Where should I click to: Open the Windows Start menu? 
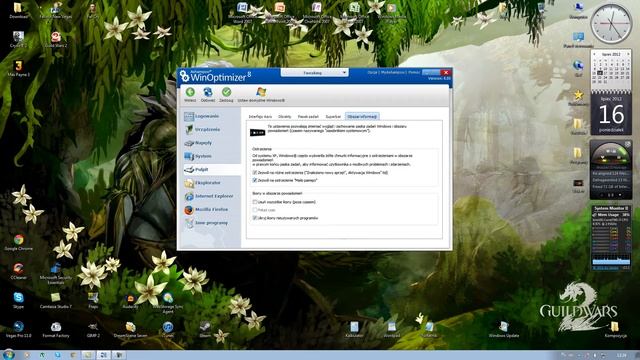coord(9,354)
